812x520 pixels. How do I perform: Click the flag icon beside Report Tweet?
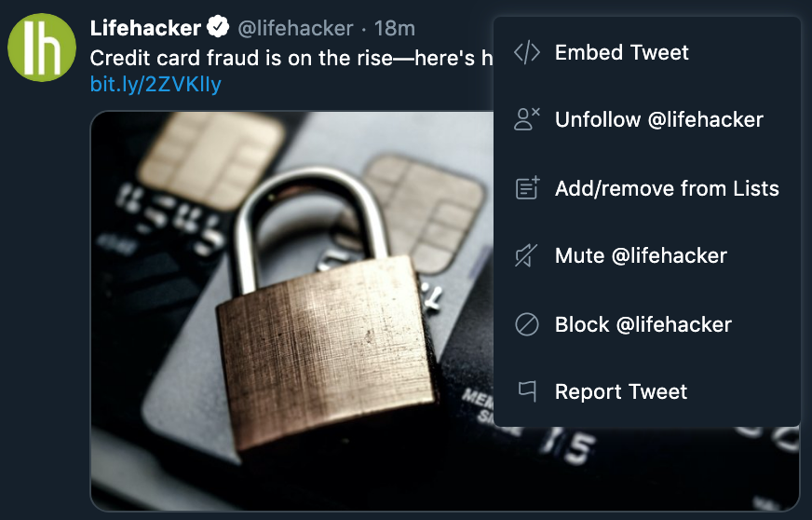(527, 390)
